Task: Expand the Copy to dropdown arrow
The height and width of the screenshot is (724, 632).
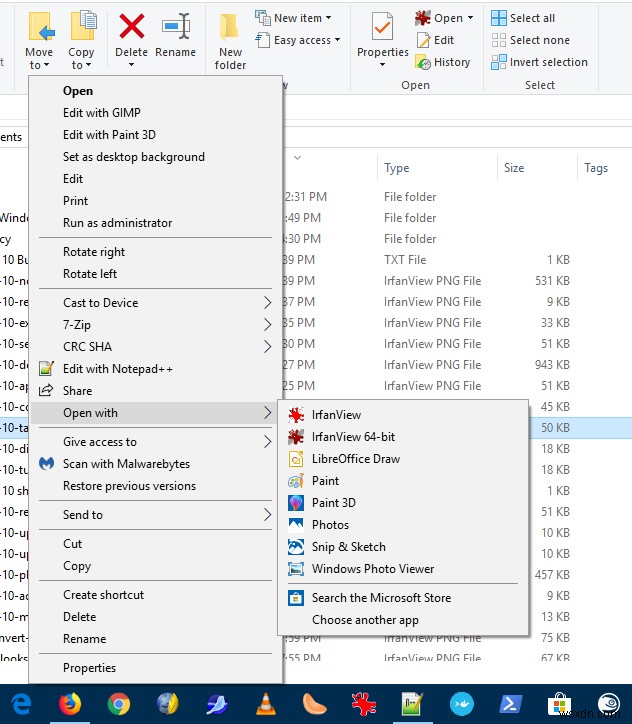Action: pyautogui.click(x=88, y=65)
